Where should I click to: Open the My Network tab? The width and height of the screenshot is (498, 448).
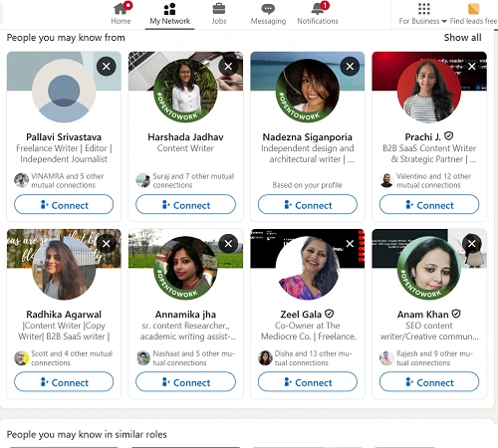[169, 14]
